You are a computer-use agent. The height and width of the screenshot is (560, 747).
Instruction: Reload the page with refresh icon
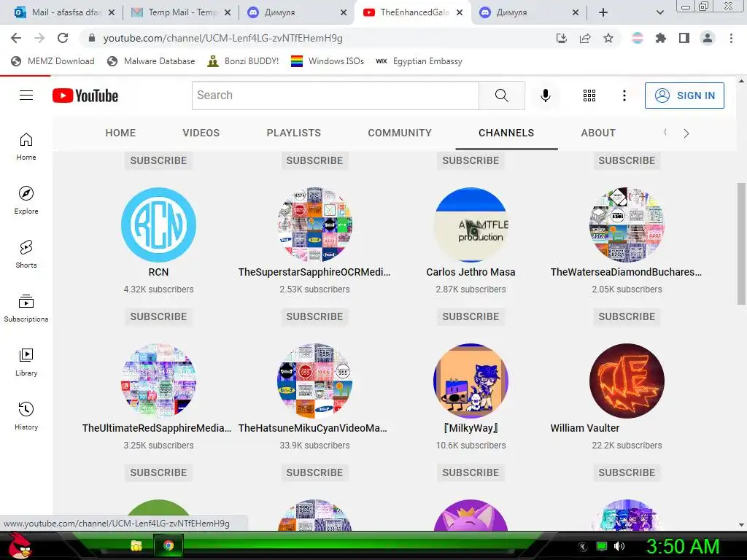coord(63,38)
